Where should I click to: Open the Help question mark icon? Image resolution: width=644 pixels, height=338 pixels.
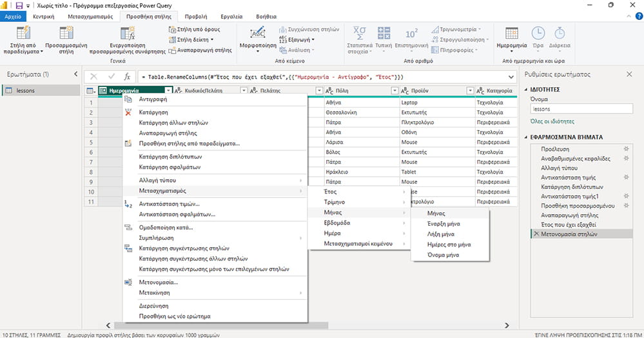click(x=639, y=16)
